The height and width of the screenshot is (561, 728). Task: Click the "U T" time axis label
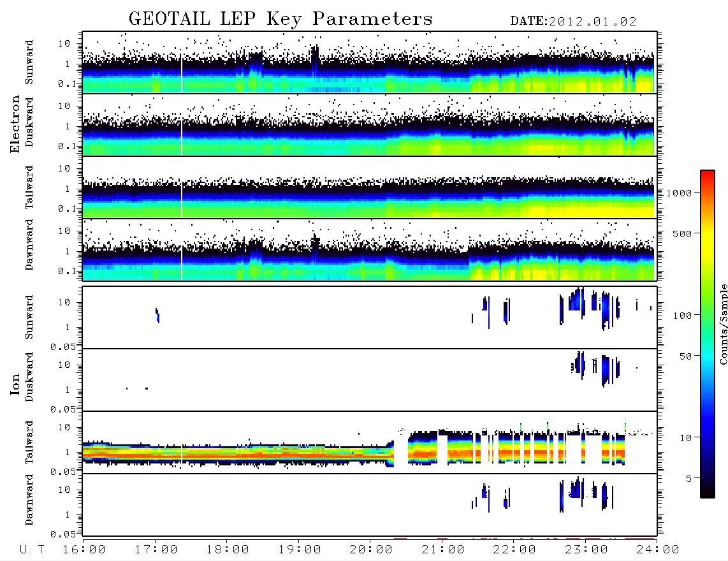coord(32,550)
